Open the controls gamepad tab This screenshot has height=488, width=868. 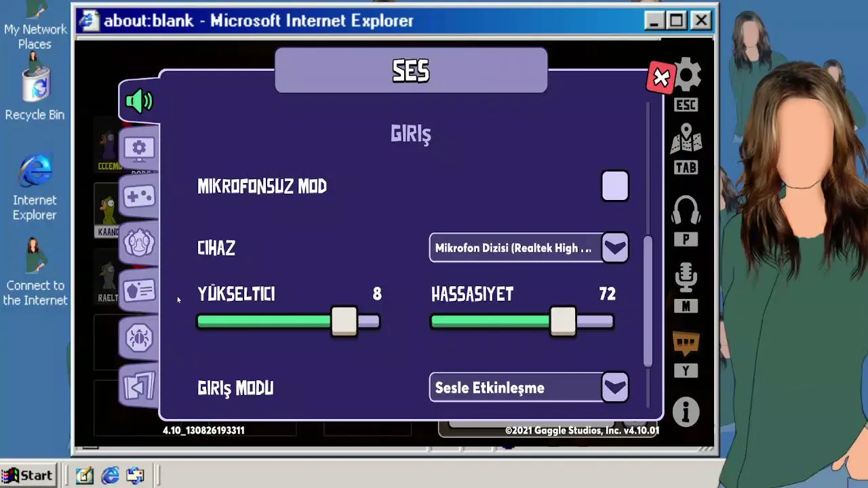[x=139, y=196]
